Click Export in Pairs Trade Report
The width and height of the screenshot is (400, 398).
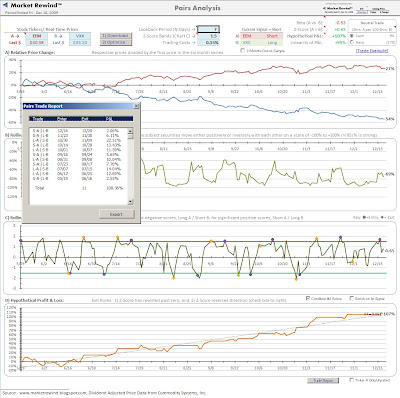117,214
